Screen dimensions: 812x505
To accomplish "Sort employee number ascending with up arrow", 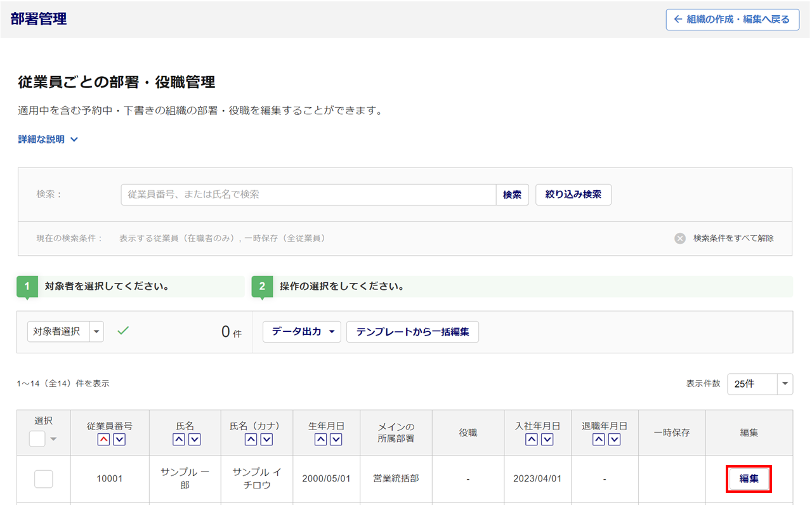I will [x=103, y=440].
